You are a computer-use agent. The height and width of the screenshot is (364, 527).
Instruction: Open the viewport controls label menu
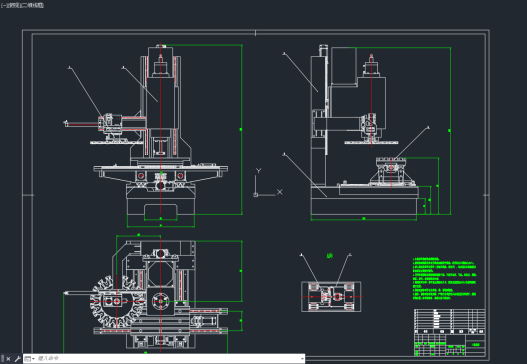(x=23, y=5)
